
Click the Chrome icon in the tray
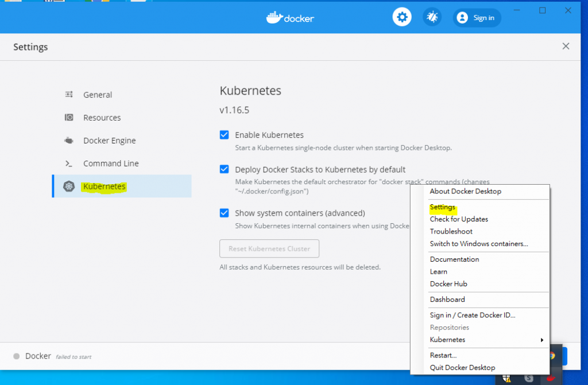click(552, 355)
